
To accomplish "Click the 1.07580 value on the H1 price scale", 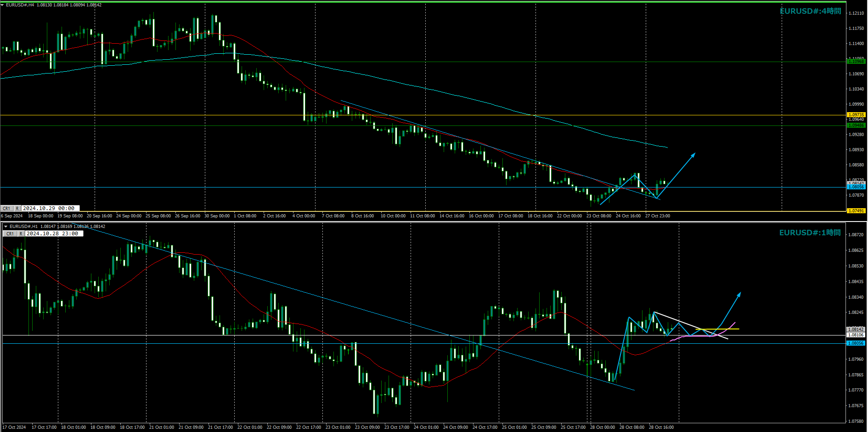I will pyautogui.click(x=856, y=421).
